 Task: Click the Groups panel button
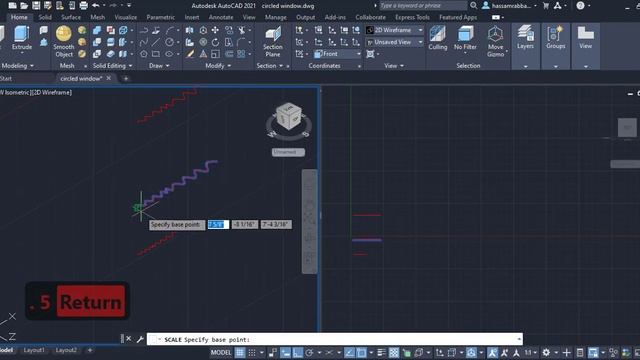point(556,38)
